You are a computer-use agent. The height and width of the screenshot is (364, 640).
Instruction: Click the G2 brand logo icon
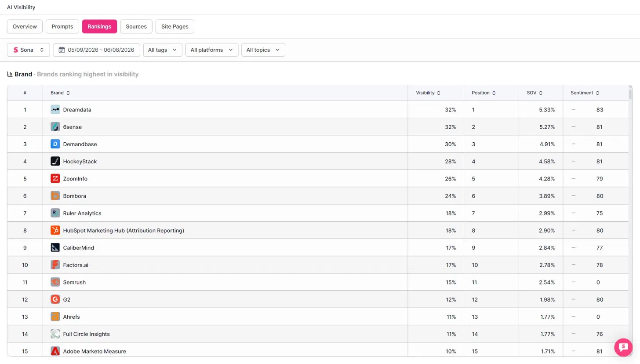coord(55,299)
